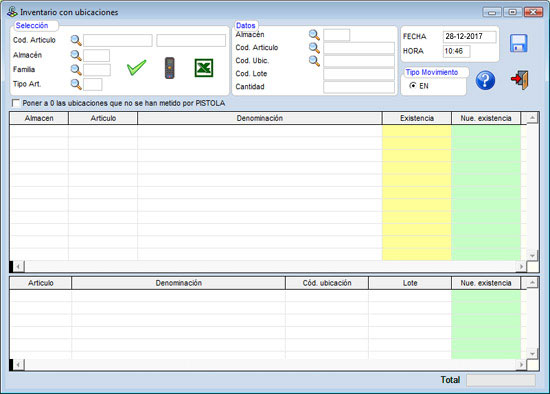The width and height of the screenshot is (550, 394).
Task: Click lower grid horizontal scrollbar right arrow
Action: click(x=521, y=365)
